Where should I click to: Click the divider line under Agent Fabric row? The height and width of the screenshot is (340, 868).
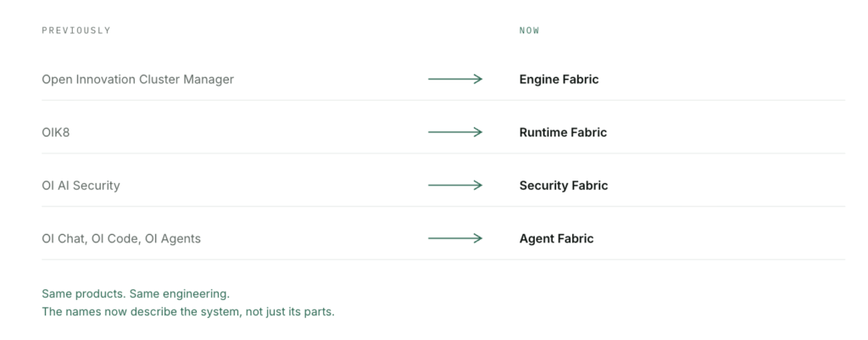coord(442,259)
